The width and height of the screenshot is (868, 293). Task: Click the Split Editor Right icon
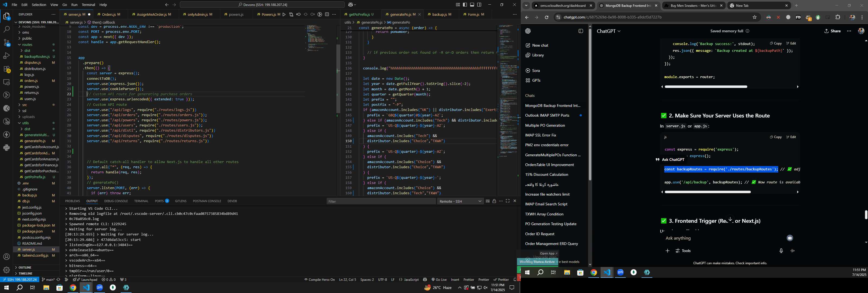point(327,14)
